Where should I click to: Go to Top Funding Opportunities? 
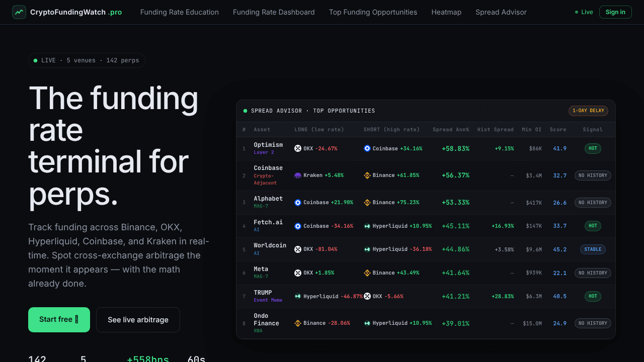[373, 12]
